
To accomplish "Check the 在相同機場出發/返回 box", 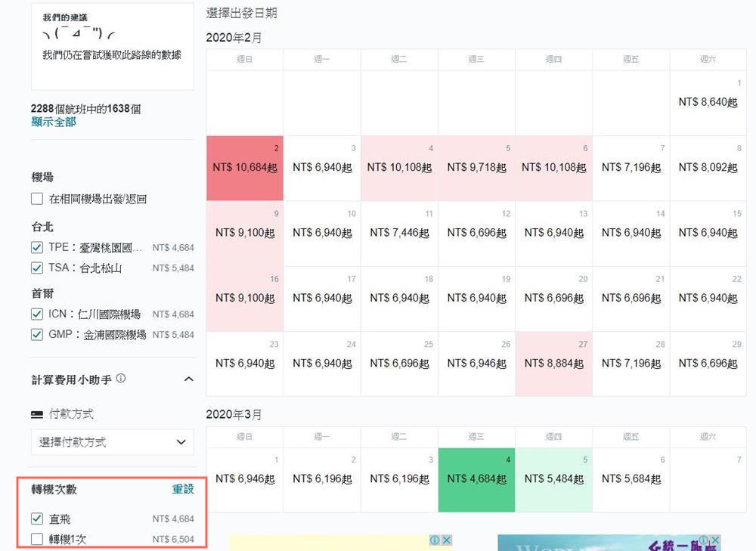I will [x=37, y=199].
